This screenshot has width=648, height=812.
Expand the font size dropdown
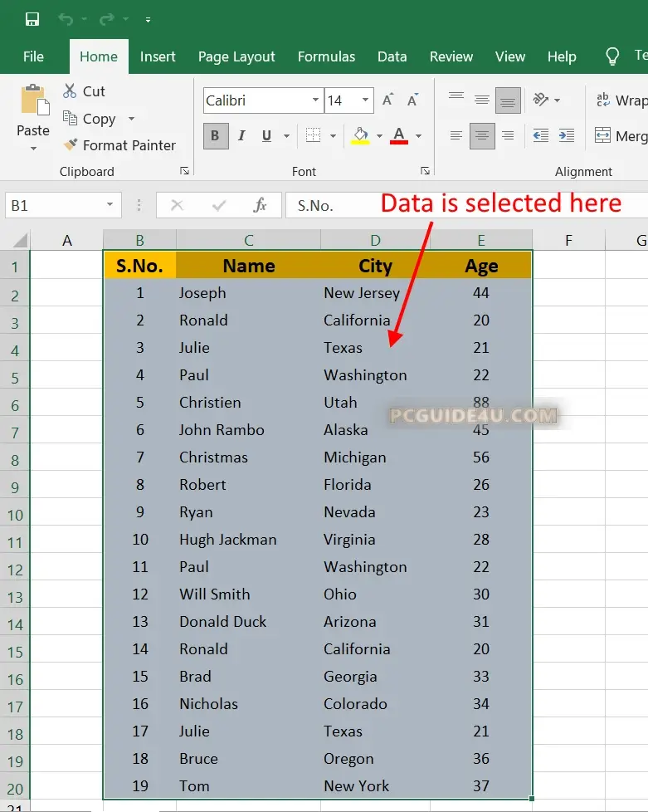365,100
